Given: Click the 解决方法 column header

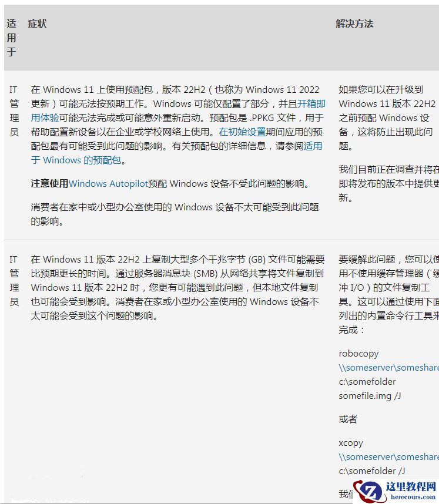Looking at the screenshot, I should [354, 23].
